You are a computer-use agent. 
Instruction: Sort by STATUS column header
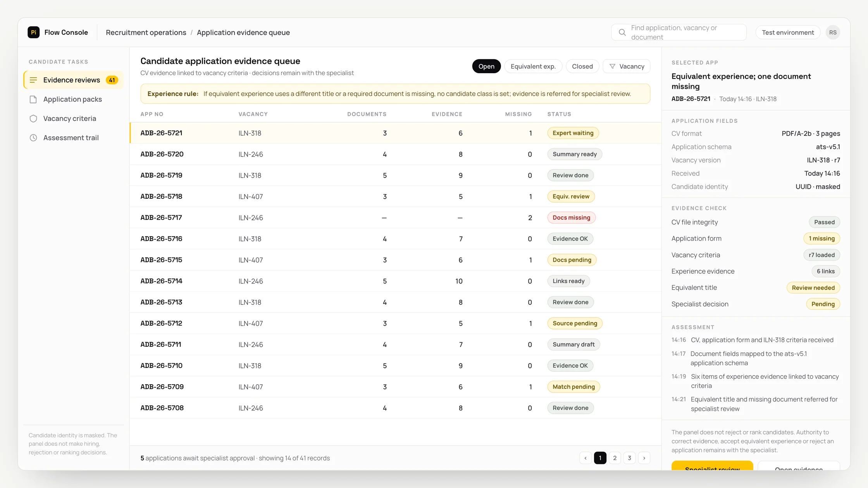pos(559,114)
